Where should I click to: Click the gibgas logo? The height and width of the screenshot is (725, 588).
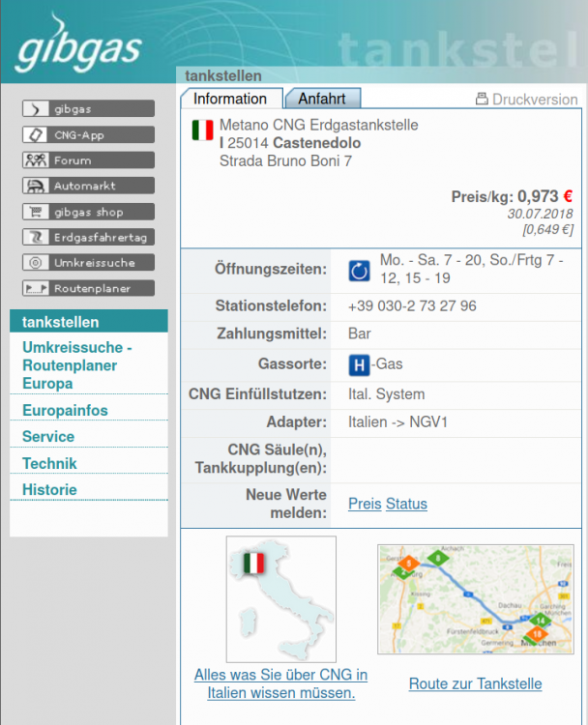click(78, 44)
